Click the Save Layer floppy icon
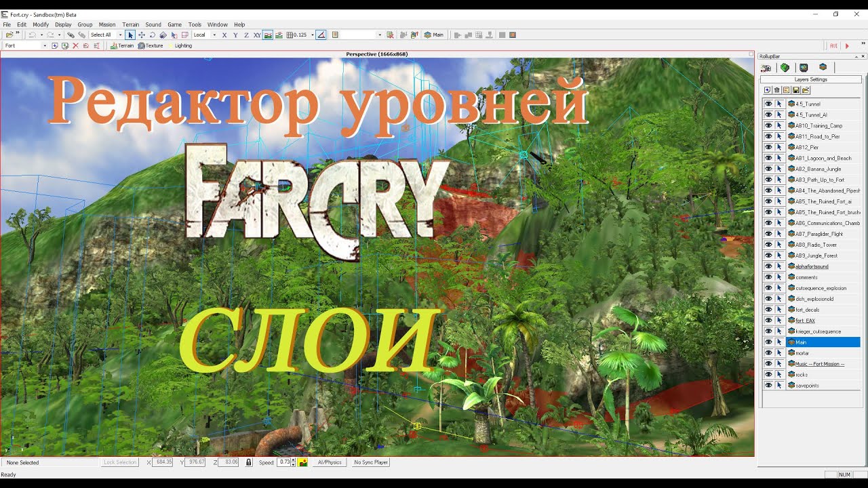The height and width of the screenshot is (488, 868). point(796,90)
